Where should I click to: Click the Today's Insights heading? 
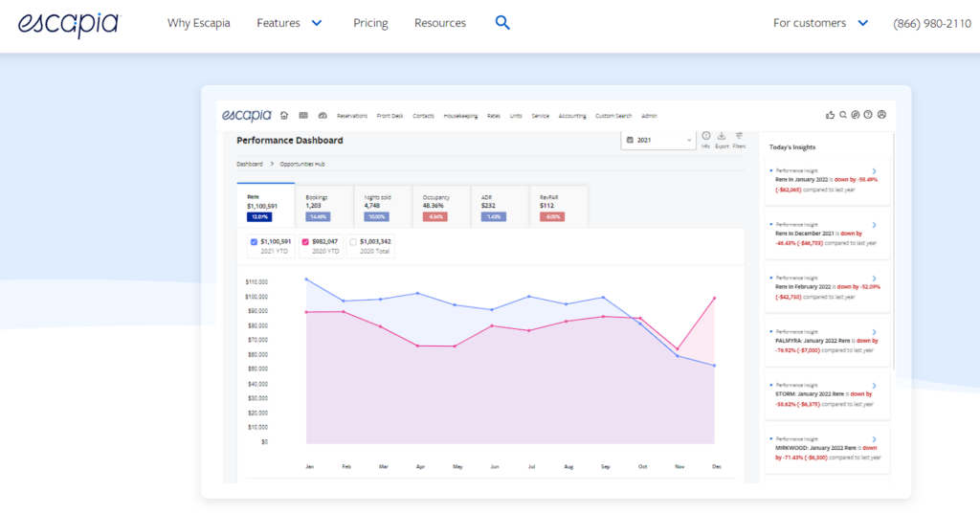791,147
